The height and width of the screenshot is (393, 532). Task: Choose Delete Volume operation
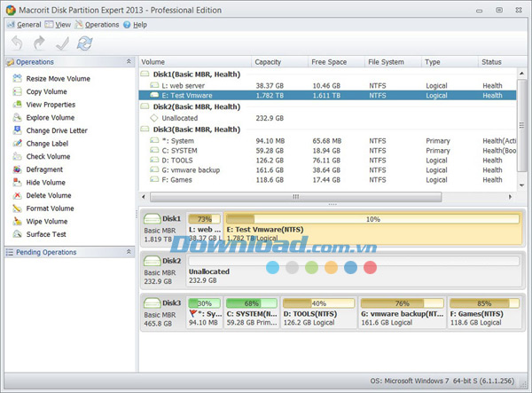click(x=42, y=195)
